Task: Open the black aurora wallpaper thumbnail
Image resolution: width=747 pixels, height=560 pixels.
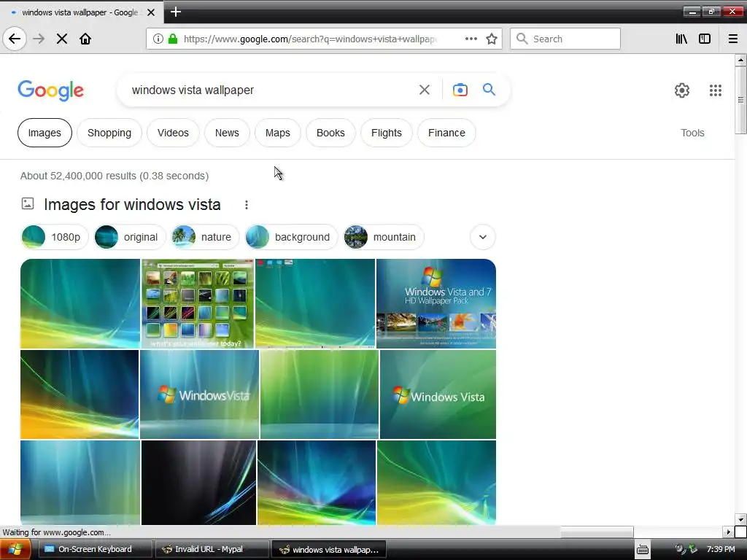Action: [198, 483]
